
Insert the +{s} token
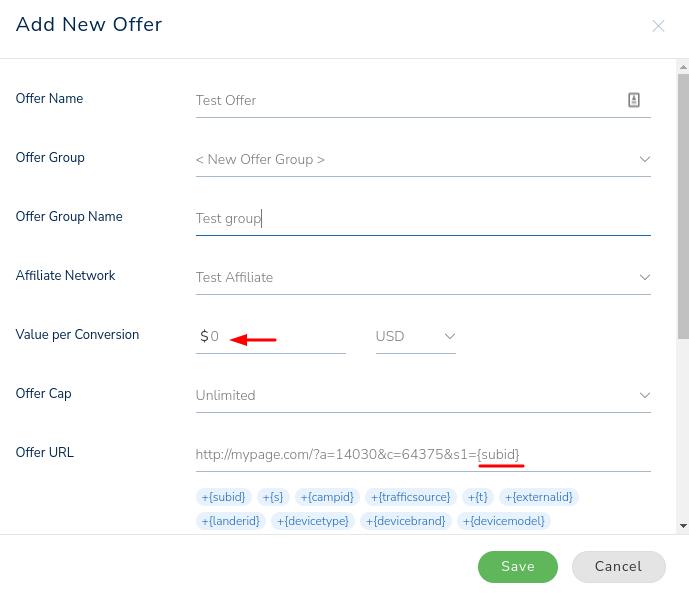(273, 497)
